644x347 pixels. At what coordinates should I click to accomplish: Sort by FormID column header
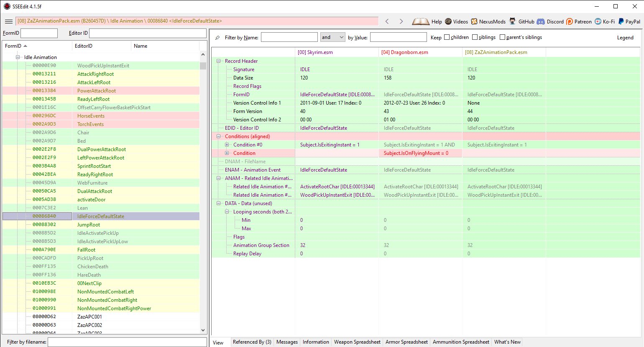pos(37,46)
